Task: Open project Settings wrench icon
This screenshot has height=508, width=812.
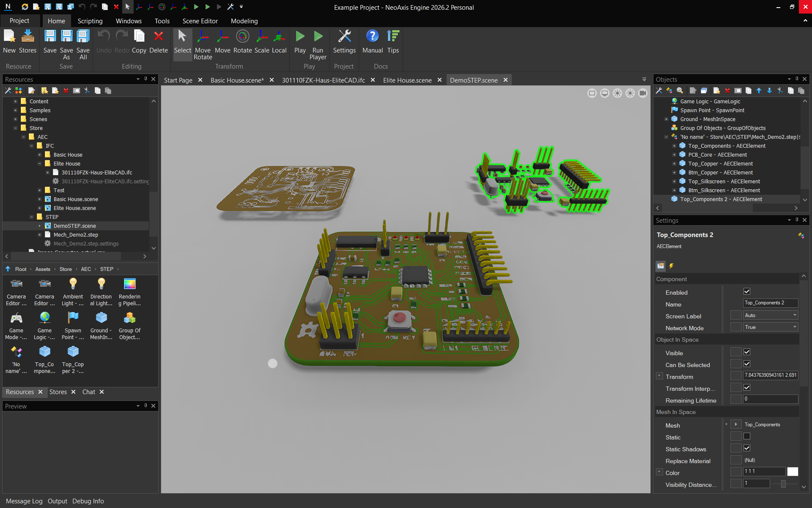Action: click(x=344, y=41)
